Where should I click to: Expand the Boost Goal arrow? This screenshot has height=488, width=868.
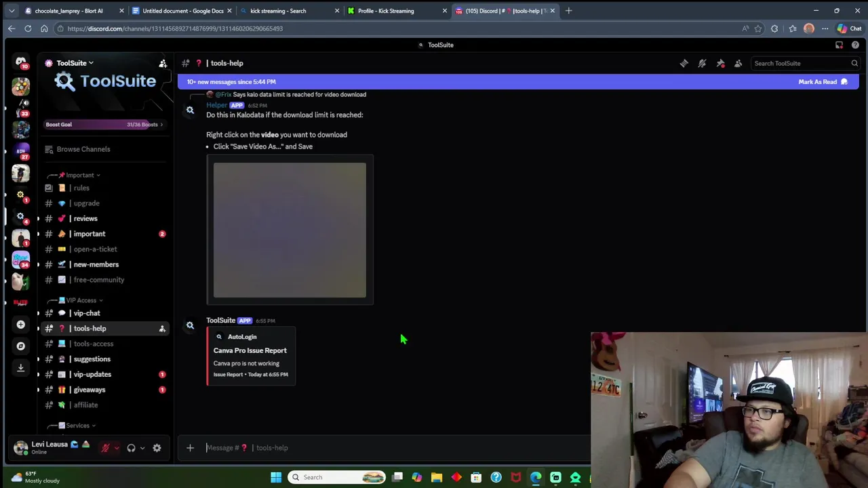[161, 125]
